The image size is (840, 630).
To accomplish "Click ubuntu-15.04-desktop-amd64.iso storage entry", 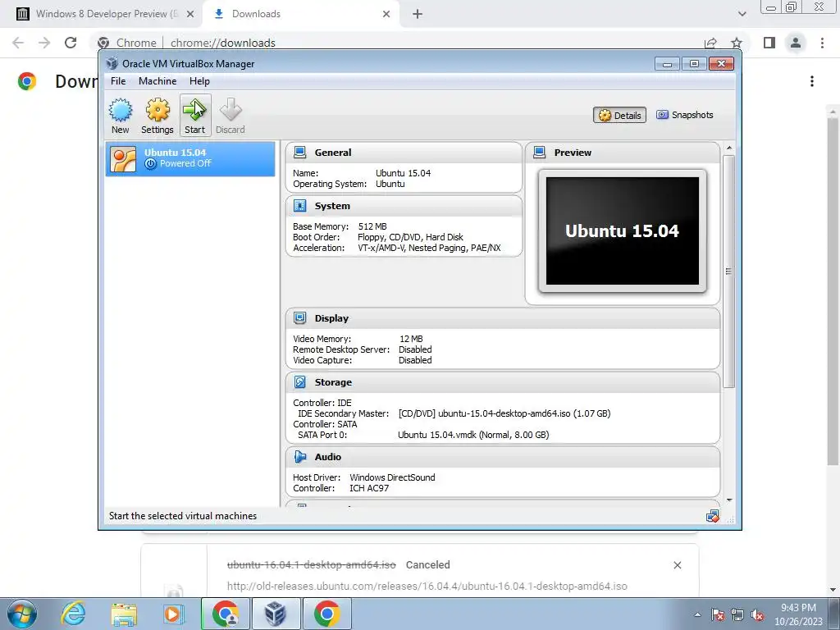I will pyautogui.click(x=504, y=413).
